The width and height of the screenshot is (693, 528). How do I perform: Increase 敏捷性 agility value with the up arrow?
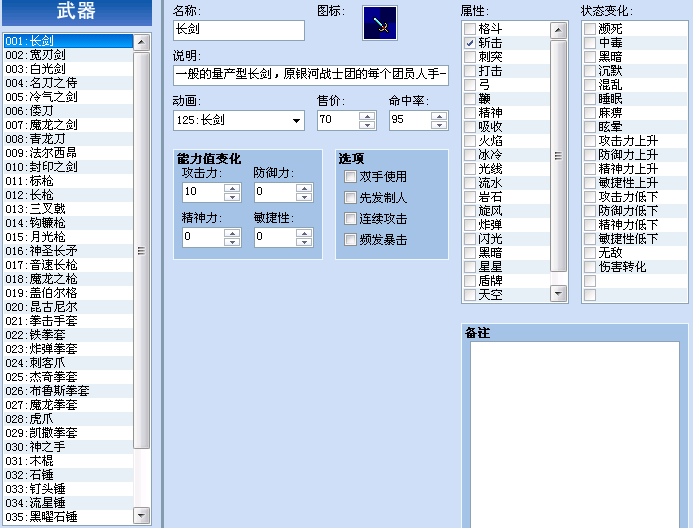pos(304,233)
